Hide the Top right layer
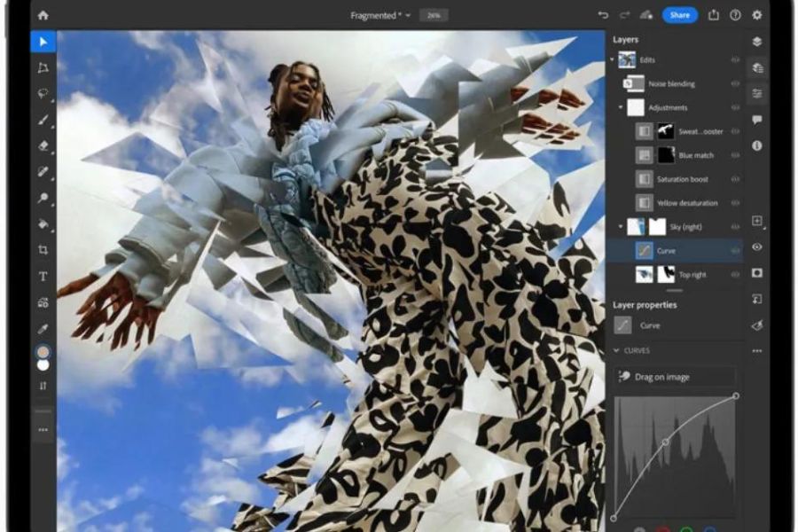Viewport: 798px width, 532px height. click(x=735, y=274)
